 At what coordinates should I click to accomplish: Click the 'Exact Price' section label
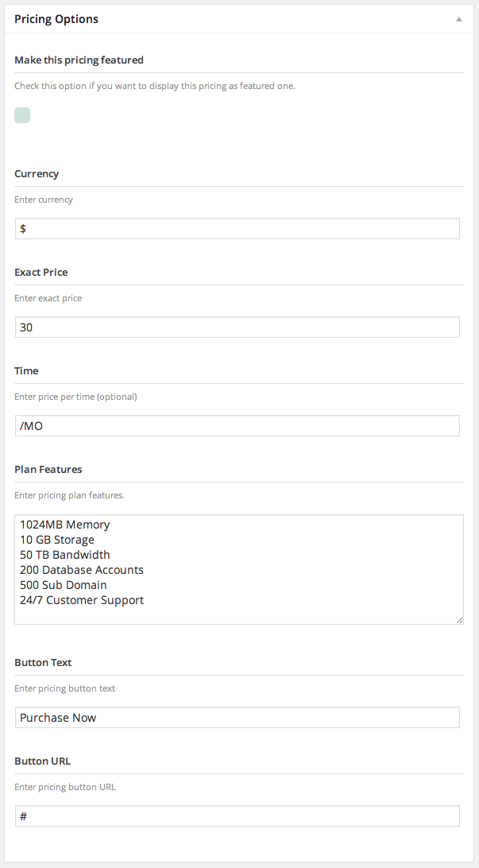coord(41,272)
